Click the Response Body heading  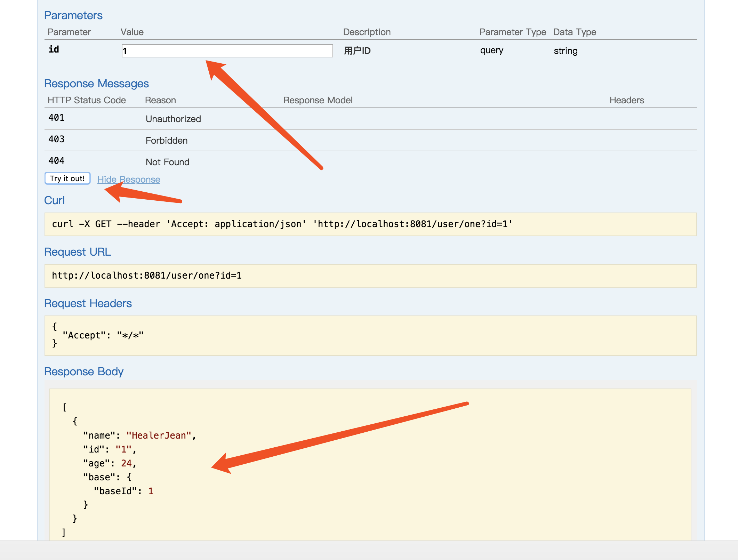[x=84, y=371]
